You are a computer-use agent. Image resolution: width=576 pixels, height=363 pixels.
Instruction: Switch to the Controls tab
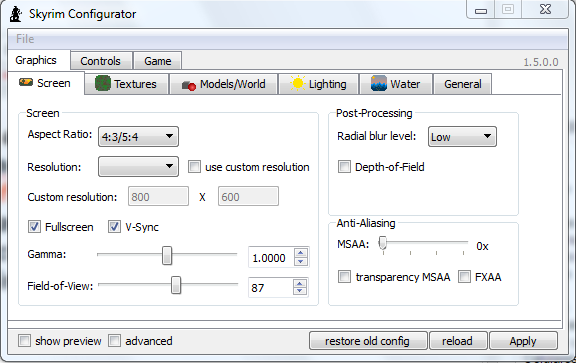(101, 61)
